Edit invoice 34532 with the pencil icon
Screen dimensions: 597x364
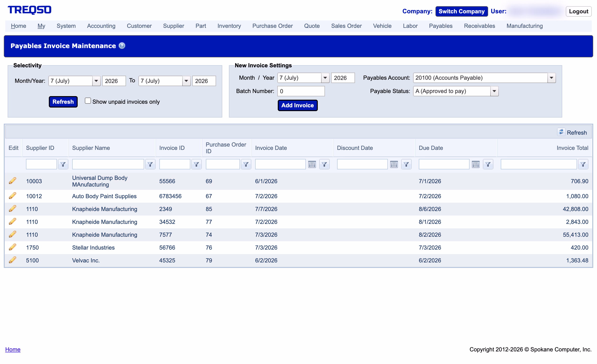(13, 221)
